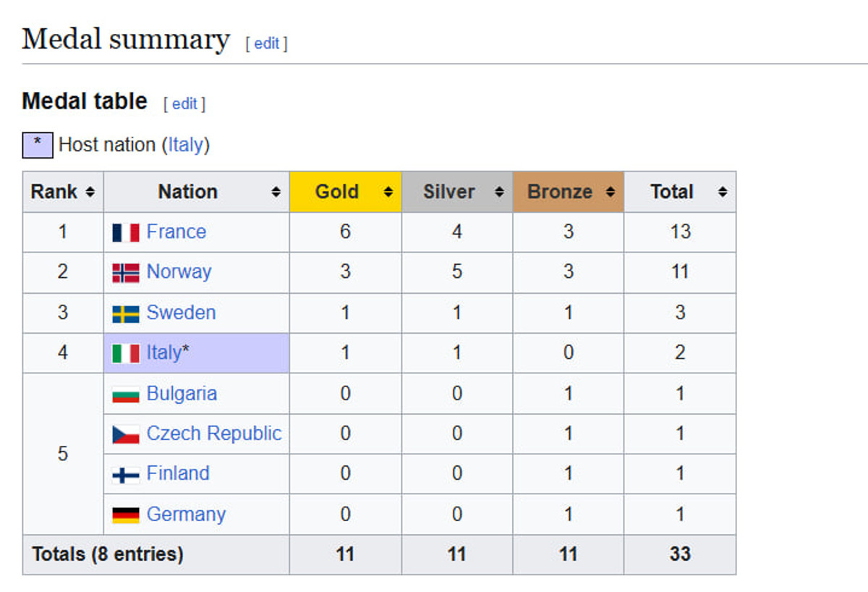
Task: Sort by Silver medal count
Action: (x=499, y=193)
